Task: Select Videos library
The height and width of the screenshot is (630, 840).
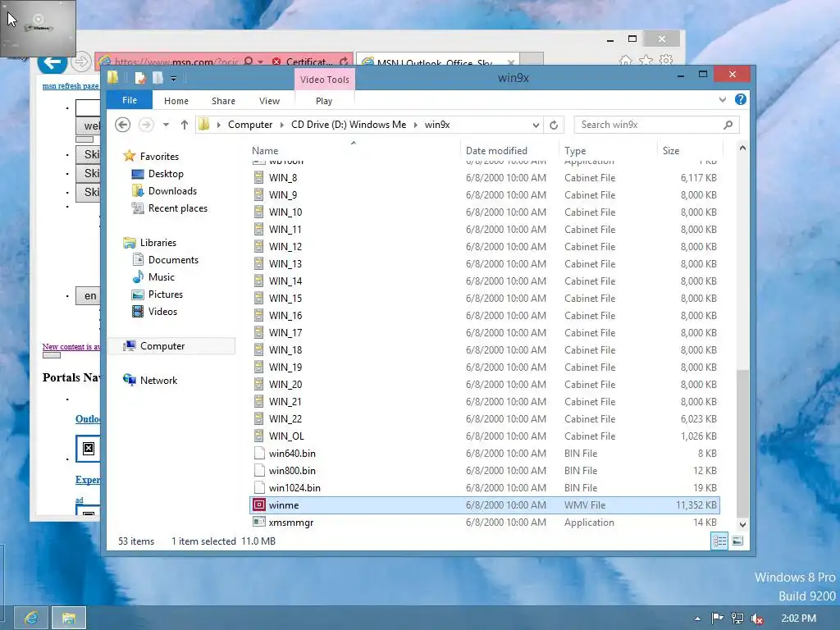Action: coord(163,311)
